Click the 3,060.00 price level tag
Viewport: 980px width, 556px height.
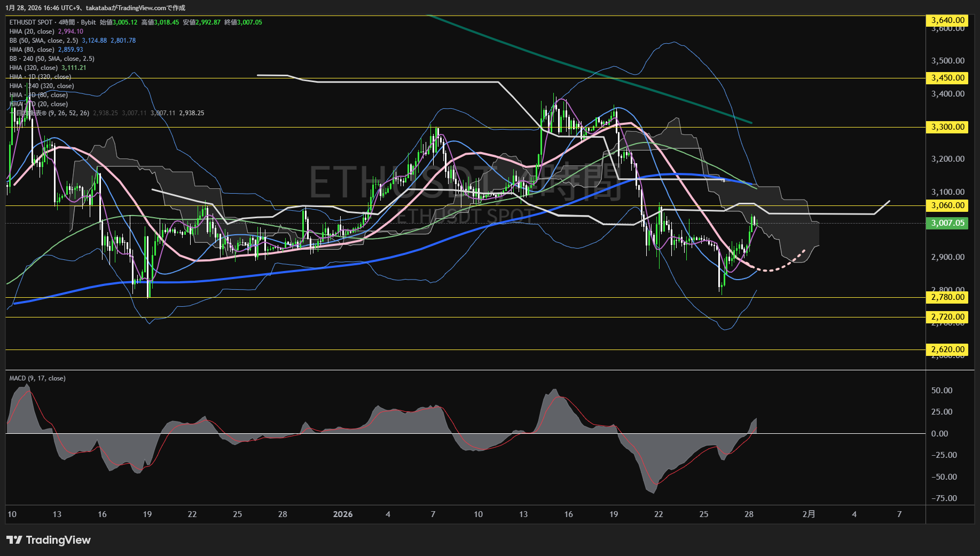pyautogui.click(x=947, y=205)
